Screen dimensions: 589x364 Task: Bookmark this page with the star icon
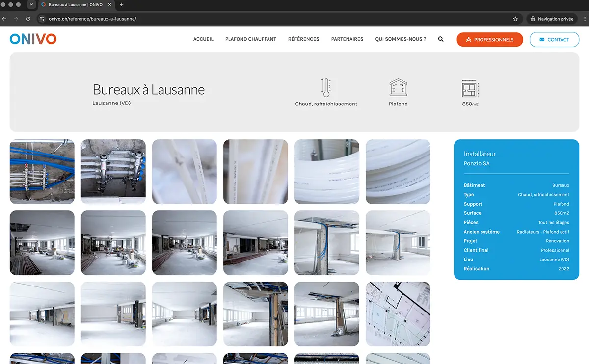click(x=515, y=19)
